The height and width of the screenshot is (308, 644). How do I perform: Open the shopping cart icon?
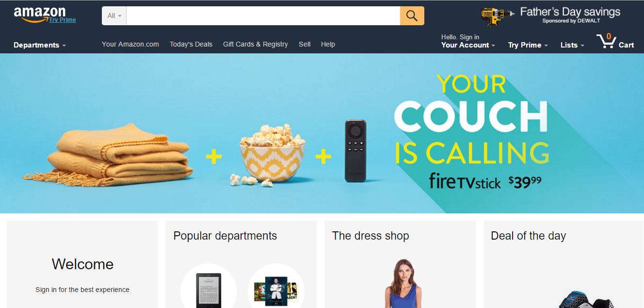(606, 41)
